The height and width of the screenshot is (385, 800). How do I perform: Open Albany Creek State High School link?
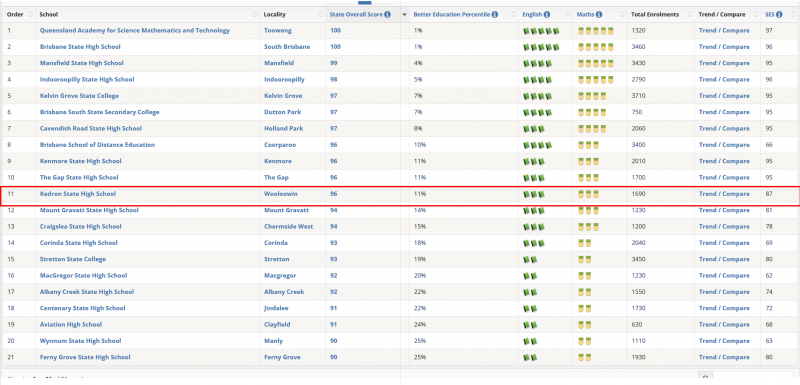(87, 292)
